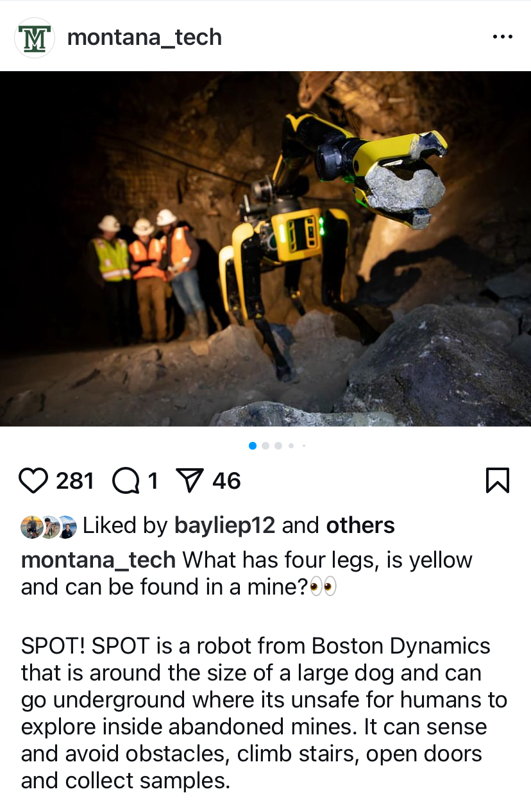Save post using bookmark icon
The image size is (531, 812).
498,480
